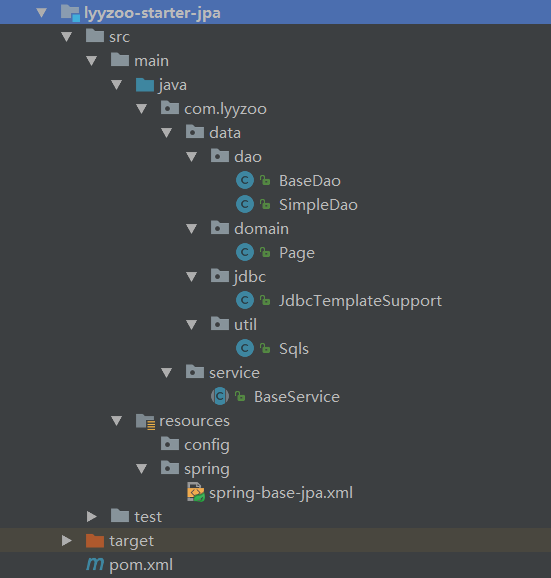Collapse the spring folder arrow
Image resolution: width=551 pixels, height=578 pixels.
point(142,469)
